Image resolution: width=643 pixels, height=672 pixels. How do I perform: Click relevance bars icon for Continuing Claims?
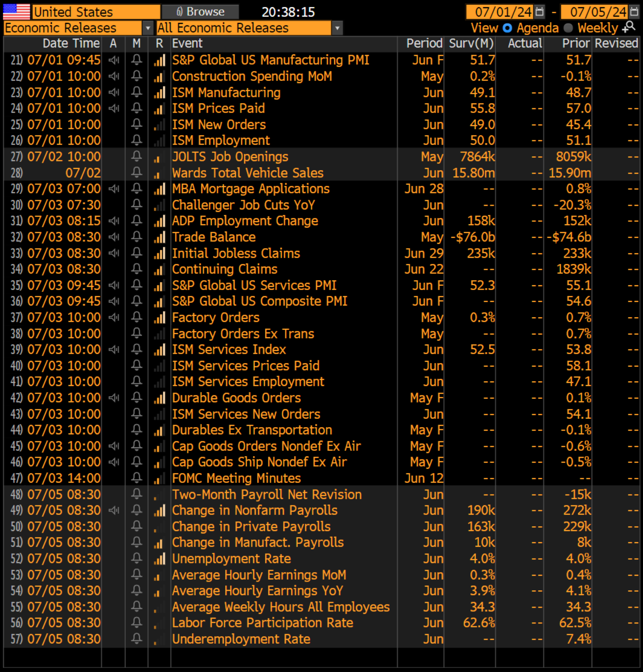[159, 269]
